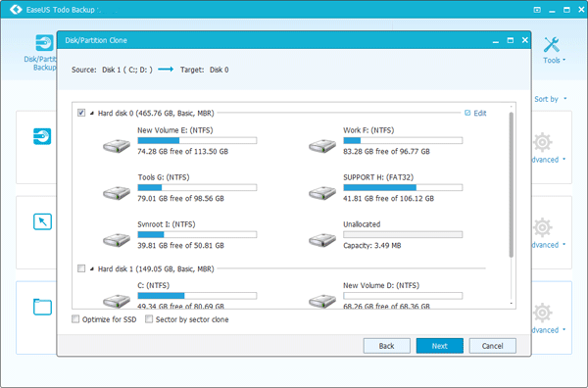Click the Unallocated capacity bar
Screen dimensions: 588x388
(x=403, y=235)
